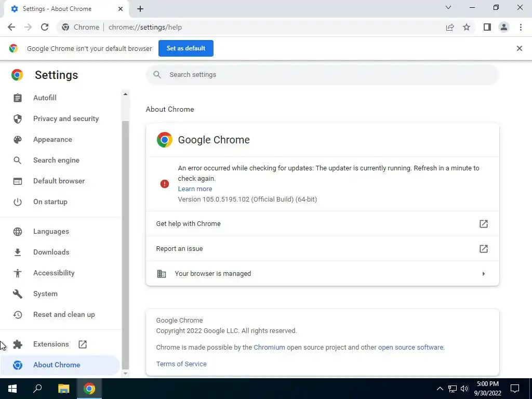The image size is (532, 399).
Task: Click the magnifier icon in search settings
Action: (157, 75)
